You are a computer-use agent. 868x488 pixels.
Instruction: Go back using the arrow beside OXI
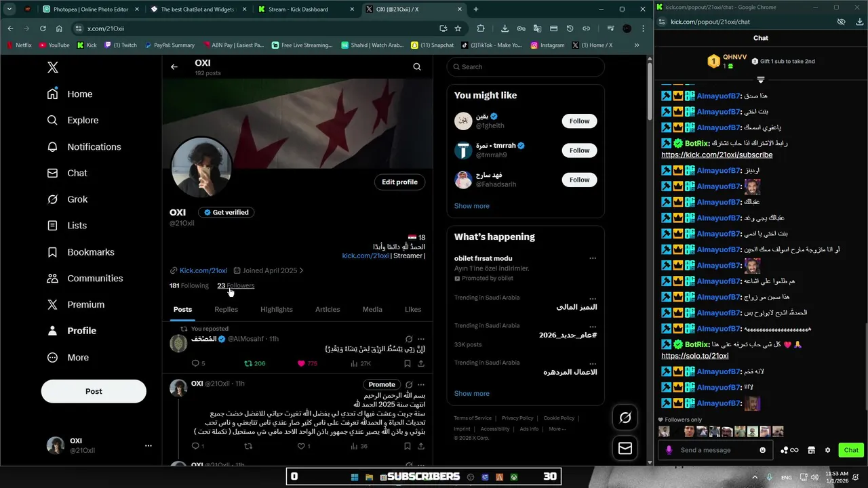pos(174,66)
